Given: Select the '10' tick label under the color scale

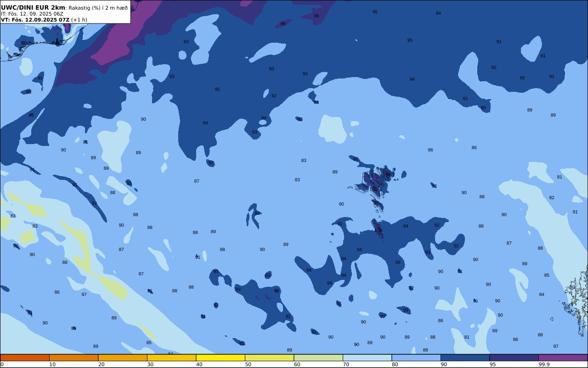Looking at the screenshot, I should [x=52, y=364].
